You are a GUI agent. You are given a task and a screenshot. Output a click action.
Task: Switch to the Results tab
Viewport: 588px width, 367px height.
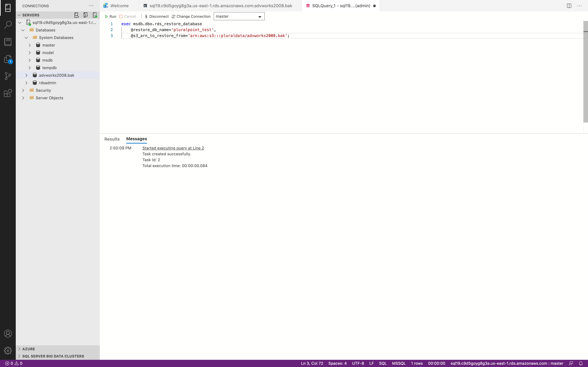tap(112, 139)
